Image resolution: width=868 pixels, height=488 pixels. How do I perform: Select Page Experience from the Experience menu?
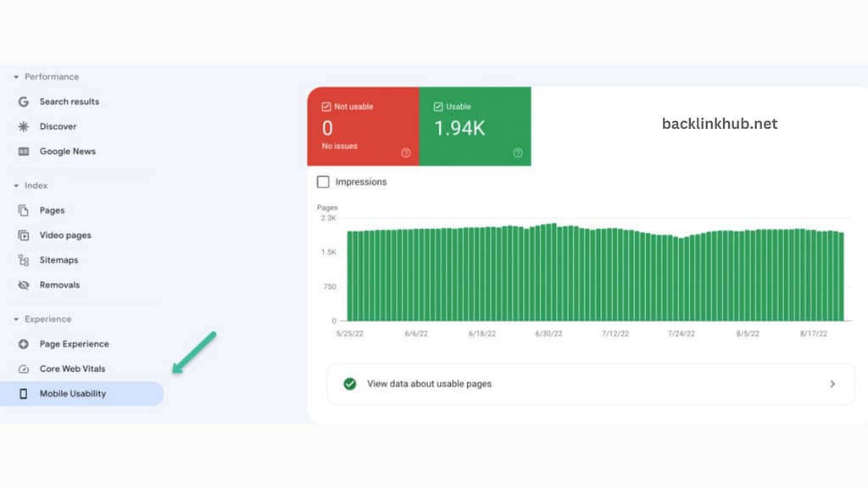74,344
